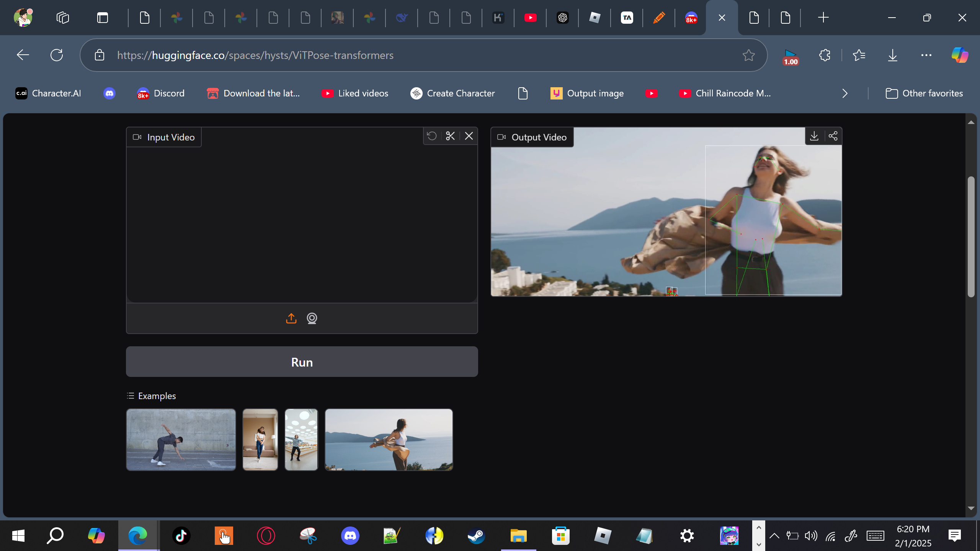The height and width of the screenshot is (551, 980).
Task: Open a new browser tab
Action: click(x=823, y=18)
